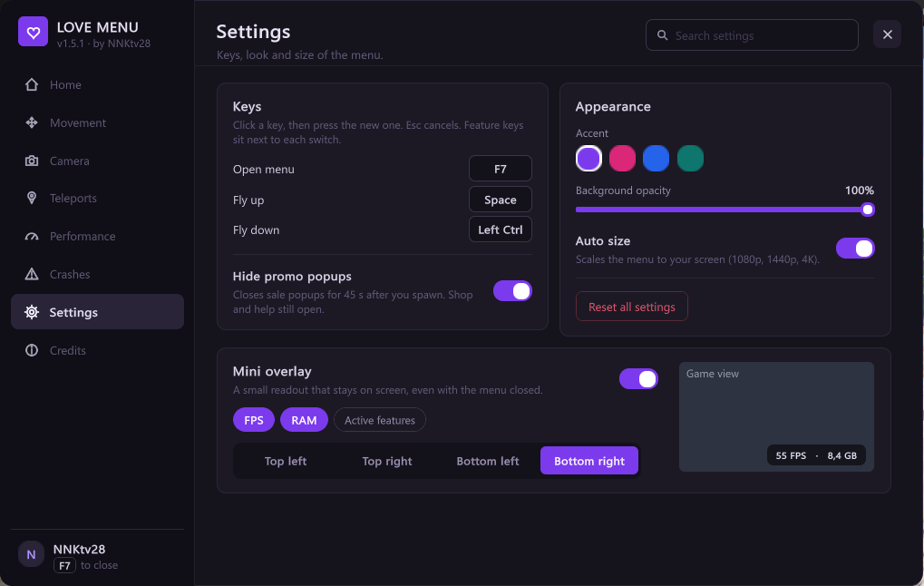
Task: Rebind the Fly down Left Ctrl key
Action: pos(501,230)
